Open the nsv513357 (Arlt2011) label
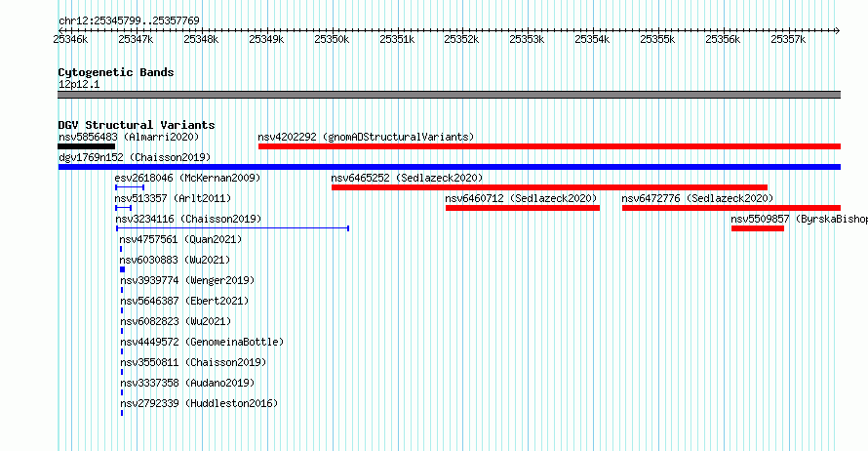Viewport: 868px width, 451px height. pyautogui.click(x=173, y=198)
